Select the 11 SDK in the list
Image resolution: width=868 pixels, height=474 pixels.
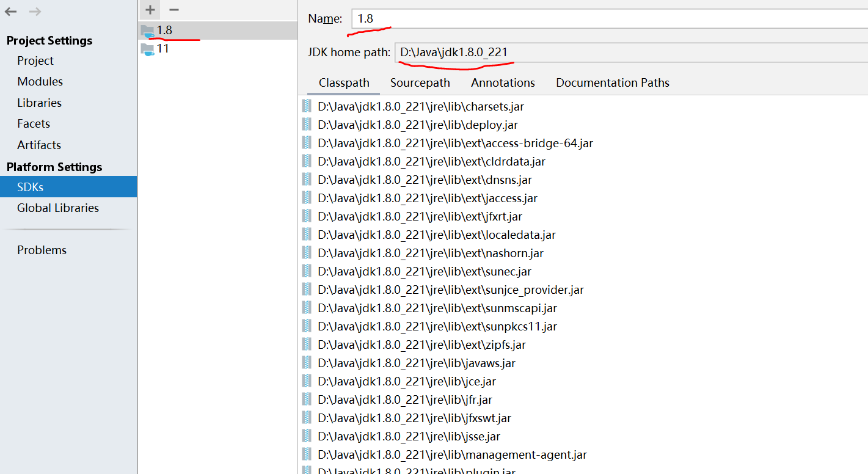click(162, 49)
